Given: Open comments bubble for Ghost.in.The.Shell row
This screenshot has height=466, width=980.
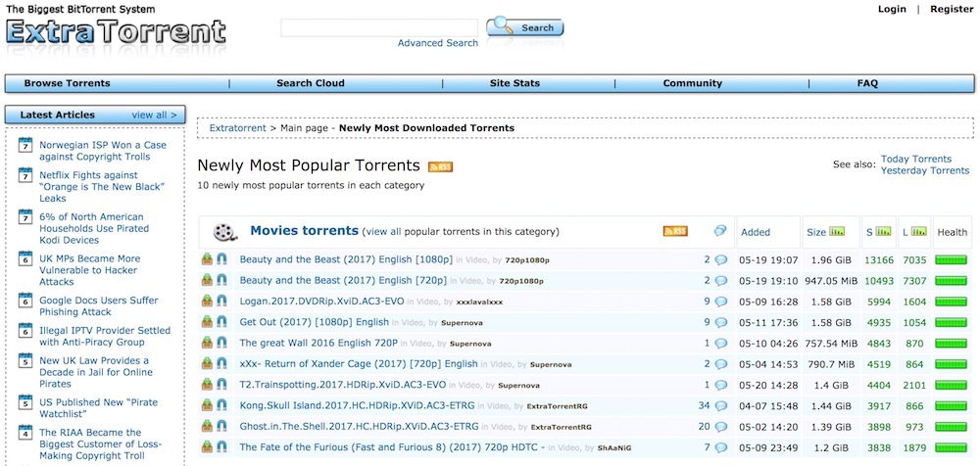Looking at the screenshot, I should tap(721, 427).
